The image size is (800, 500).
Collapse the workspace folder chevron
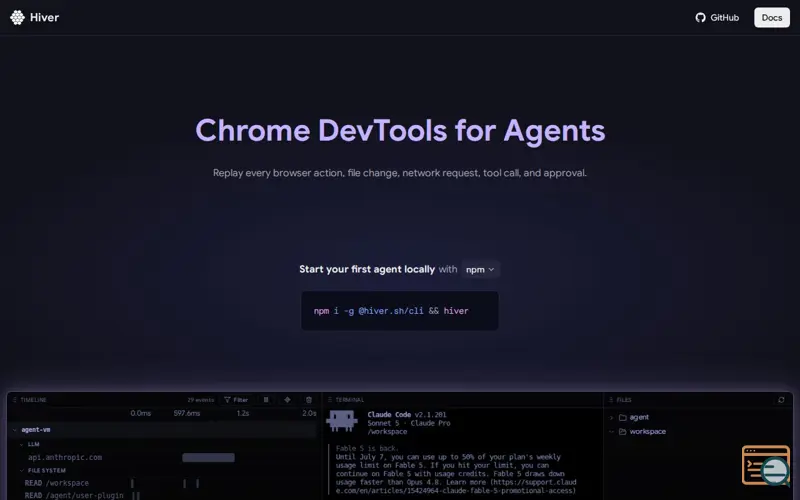[611, 432]
